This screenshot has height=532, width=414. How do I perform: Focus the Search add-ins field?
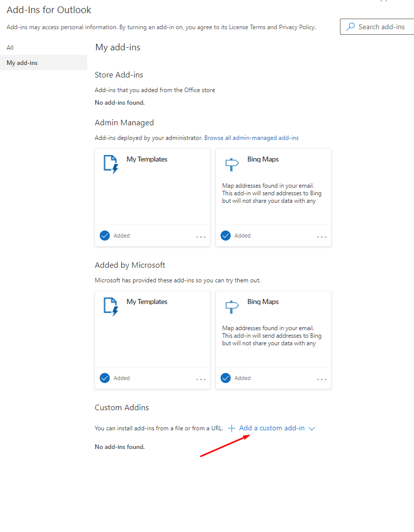(377, 27)
